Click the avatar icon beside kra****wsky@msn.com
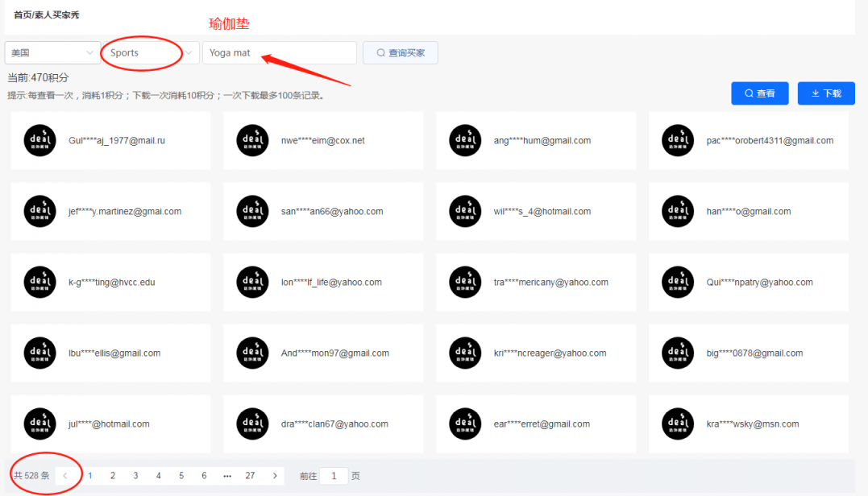This screenshot has height=496, width=868. [x=678, y=424]
